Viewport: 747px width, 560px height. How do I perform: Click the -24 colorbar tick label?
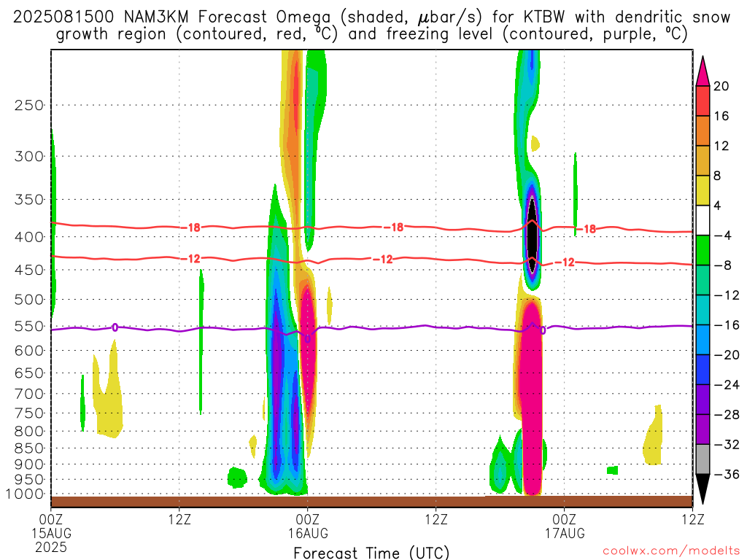[x=727, y=385]
